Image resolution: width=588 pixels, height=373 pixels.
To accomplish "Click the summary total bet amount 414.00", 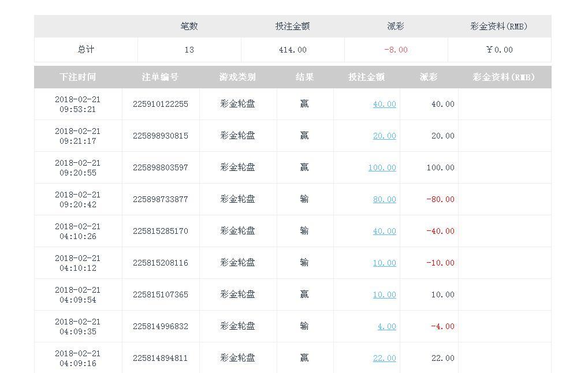I will [292, 50].
